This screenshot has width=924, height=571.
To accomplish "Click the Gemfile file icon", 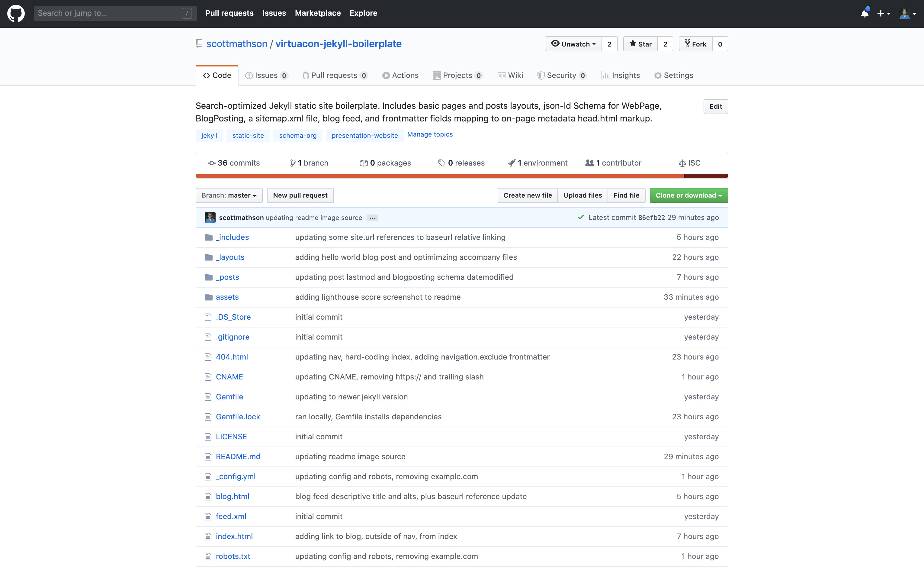I will point(208,397).
